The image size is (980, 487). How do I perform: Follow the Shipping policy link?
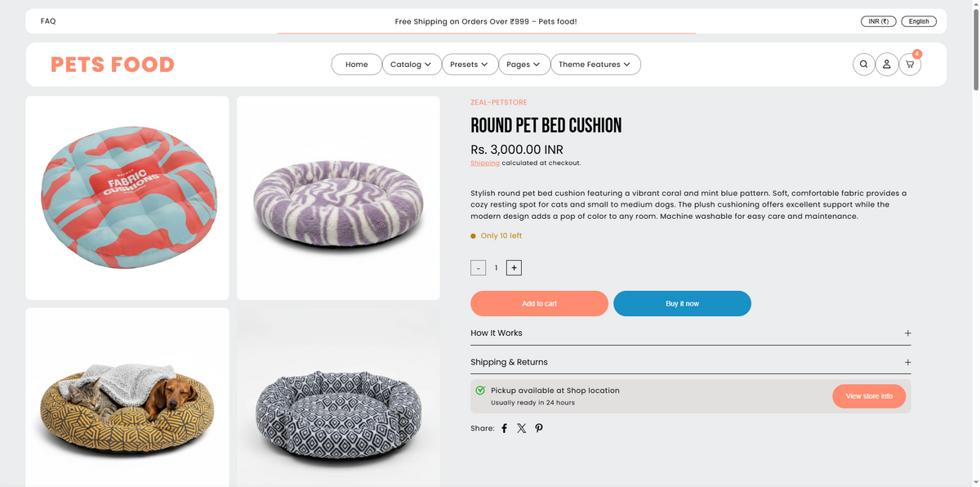[485, 163]
